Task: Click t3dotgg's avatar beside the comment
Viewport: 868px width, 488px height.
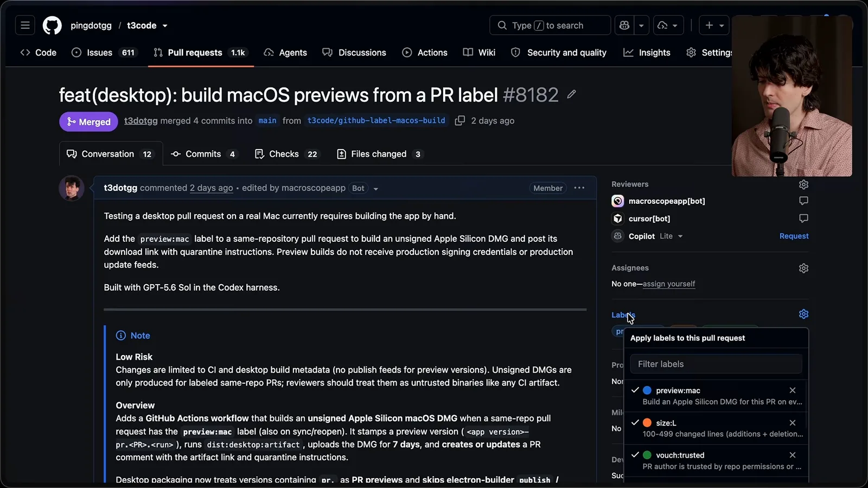Action: coord(71,188)
